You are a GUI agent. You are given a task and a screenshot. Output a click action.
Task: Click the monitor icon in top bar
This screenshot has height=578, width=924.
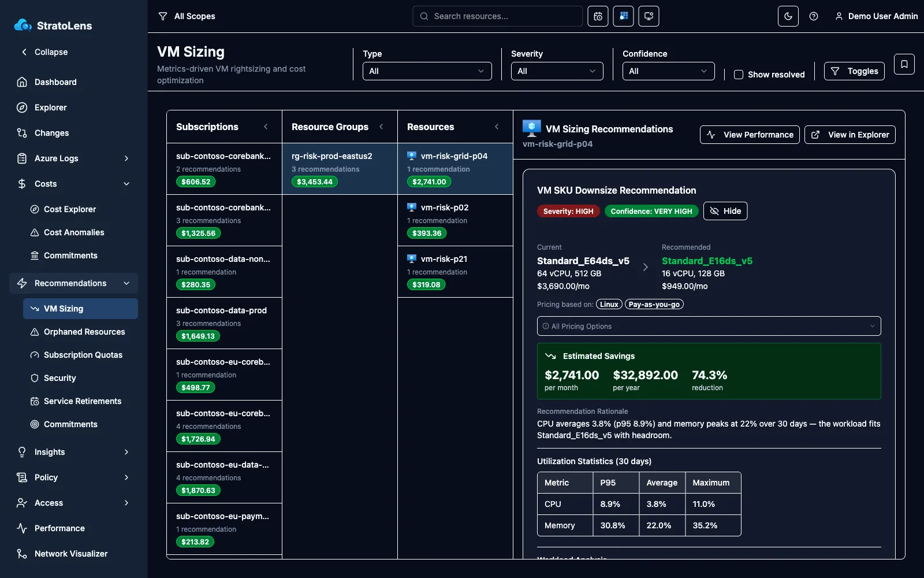point(649,16)
